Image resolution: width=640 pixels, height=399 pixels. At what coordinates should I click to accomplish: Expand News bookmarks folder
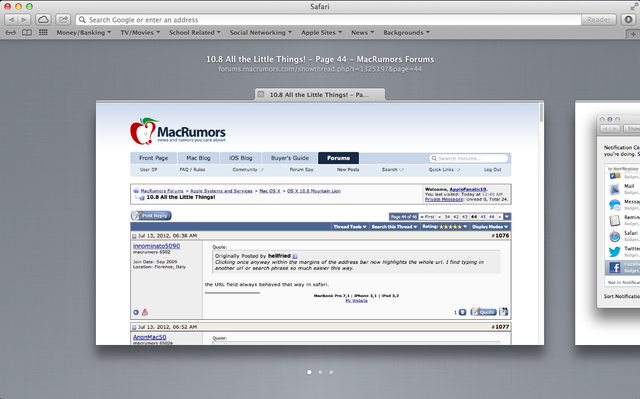click(x=362, y=32)
